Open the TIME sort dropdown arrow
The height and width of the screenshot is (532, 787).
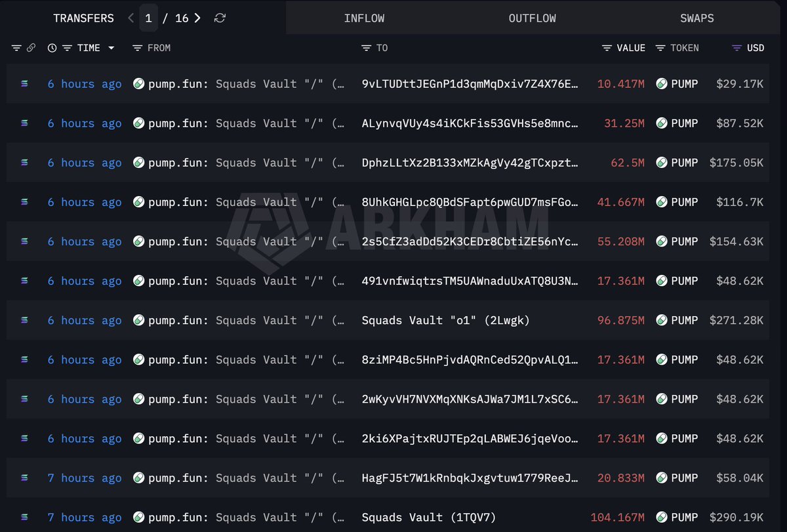(x=111, y=48)
